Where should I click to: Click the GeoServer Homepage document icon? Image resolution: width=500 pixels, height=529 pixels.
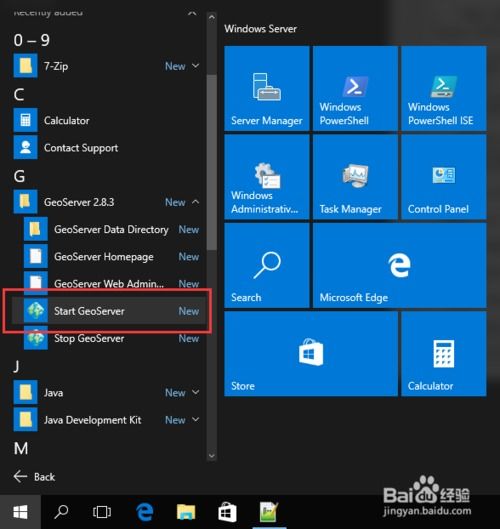tap(36, 256)
